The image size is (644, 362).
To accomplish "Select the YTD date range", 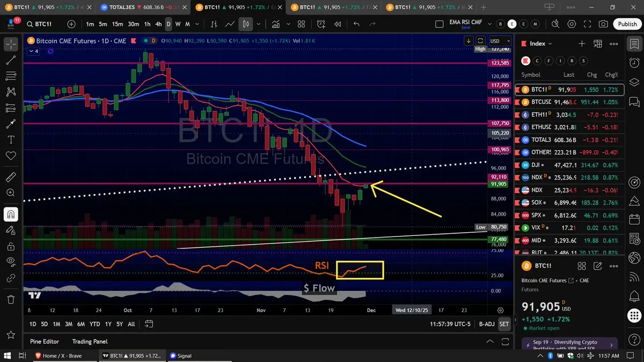I will 94,324.
